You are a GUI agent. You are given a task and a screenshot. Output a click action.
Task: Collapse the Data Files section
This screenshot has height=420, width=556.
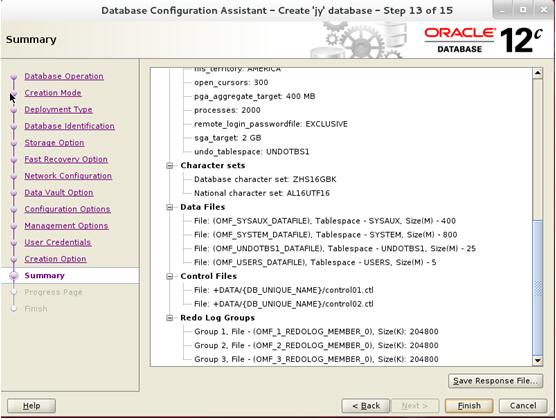(170, 207)
